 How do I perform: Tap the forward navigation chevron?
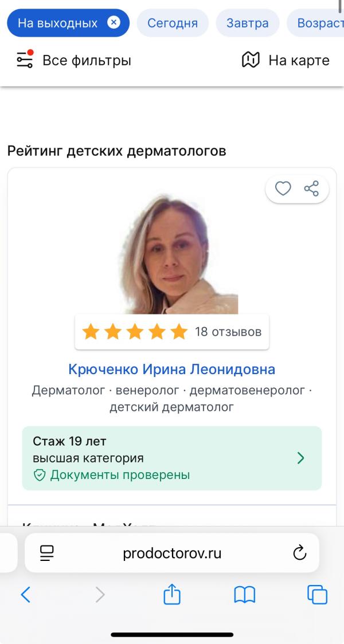tap(100, 595)
